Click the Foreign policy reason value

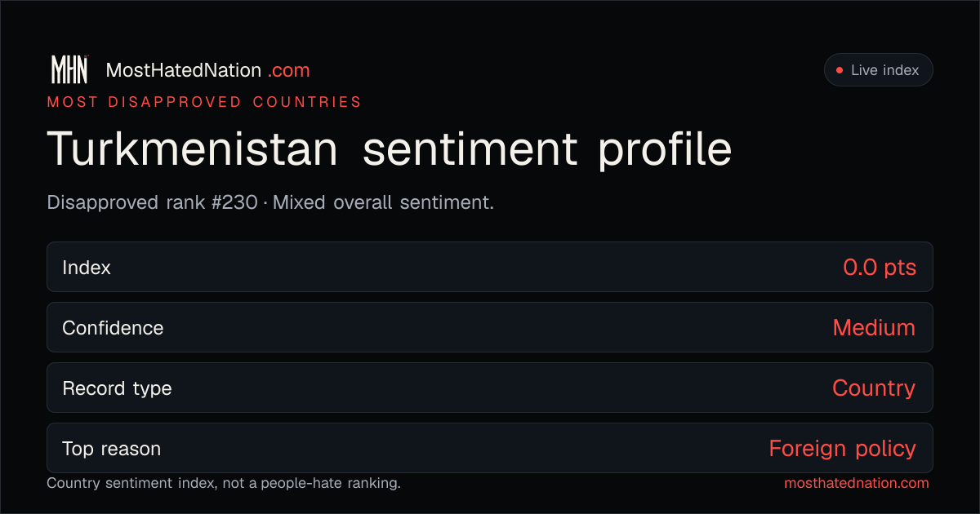pos(842,449)
